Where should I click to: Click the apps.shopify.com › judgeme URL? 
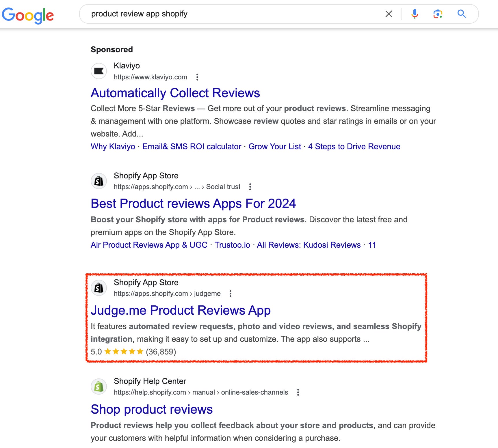[x=167, y=294]
